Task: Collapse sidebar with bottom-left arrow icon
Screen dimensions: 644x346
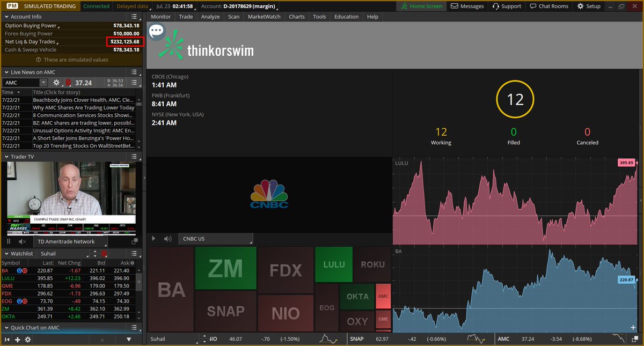Action: point(8,340)
